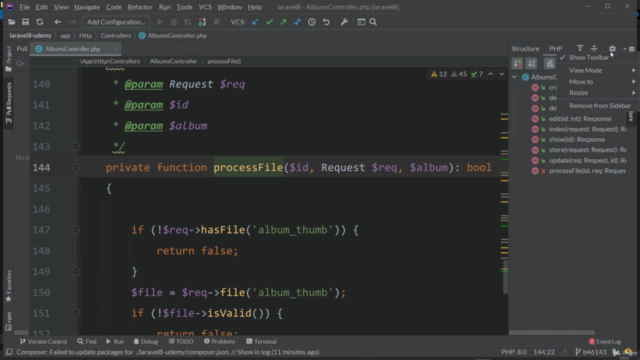Navigate forward with the right arrow
640x360 pixels.
[72, 22]
